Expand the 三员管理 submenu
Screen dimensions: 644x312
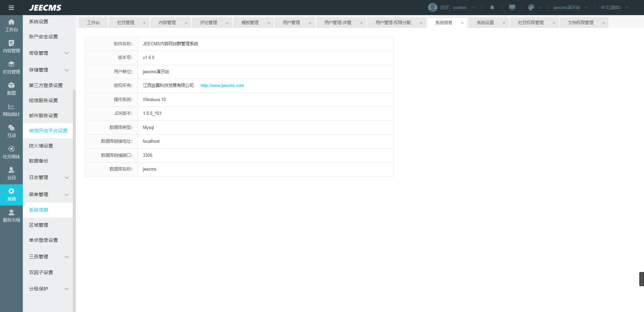click(67, 257)
